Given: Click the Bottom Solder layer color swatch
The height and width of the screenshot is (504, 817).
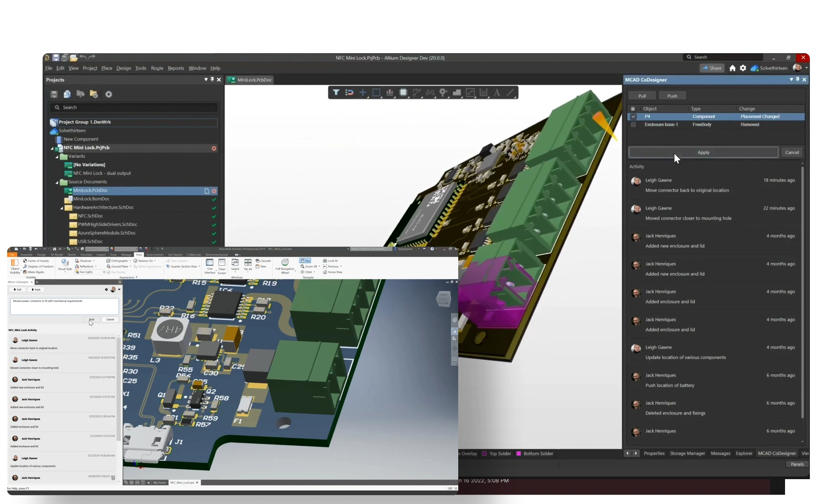Looking at the screenshot, I should point(518,453).
